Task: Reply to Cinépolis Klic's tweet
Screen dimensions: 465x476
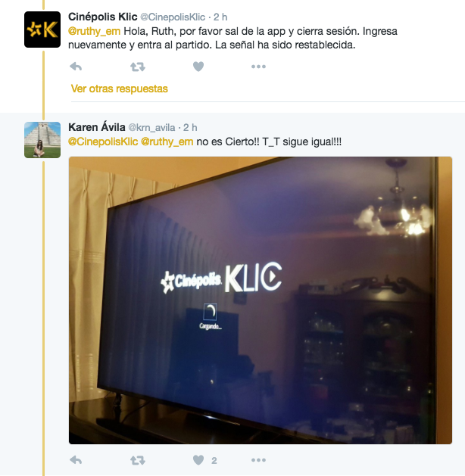Action: (76, 67)
